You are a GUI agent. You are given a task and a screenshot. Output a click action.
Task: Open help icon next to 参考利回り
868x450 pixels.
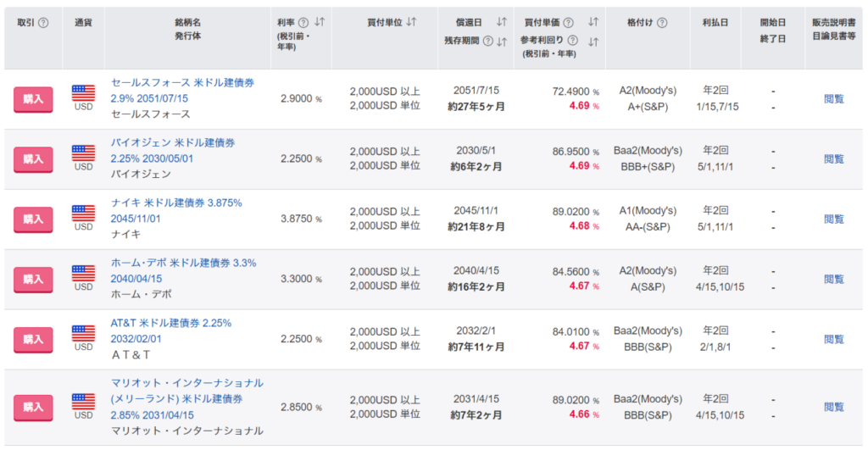click(x=573, y=41)
